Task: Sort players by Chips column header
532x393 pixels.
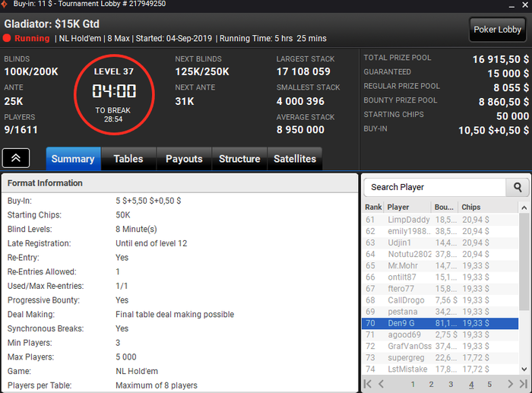Action: [471, 207]
